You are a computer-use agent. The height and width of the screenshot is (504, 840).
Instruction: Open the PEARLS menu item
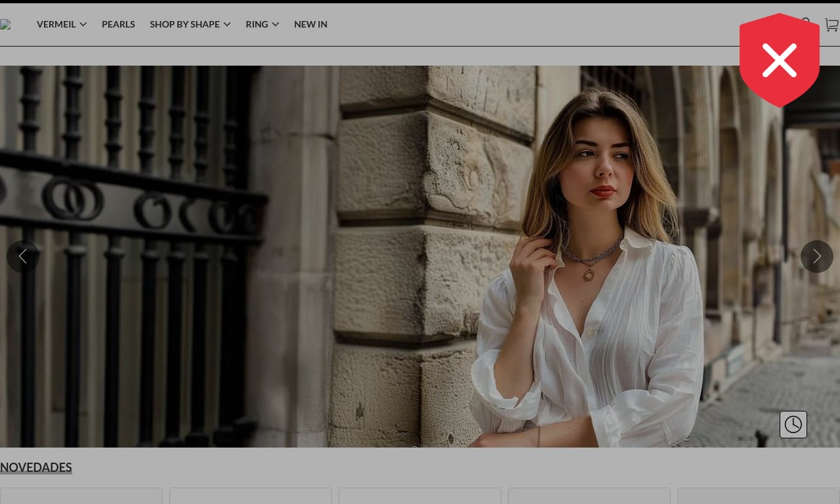point(118,24)
